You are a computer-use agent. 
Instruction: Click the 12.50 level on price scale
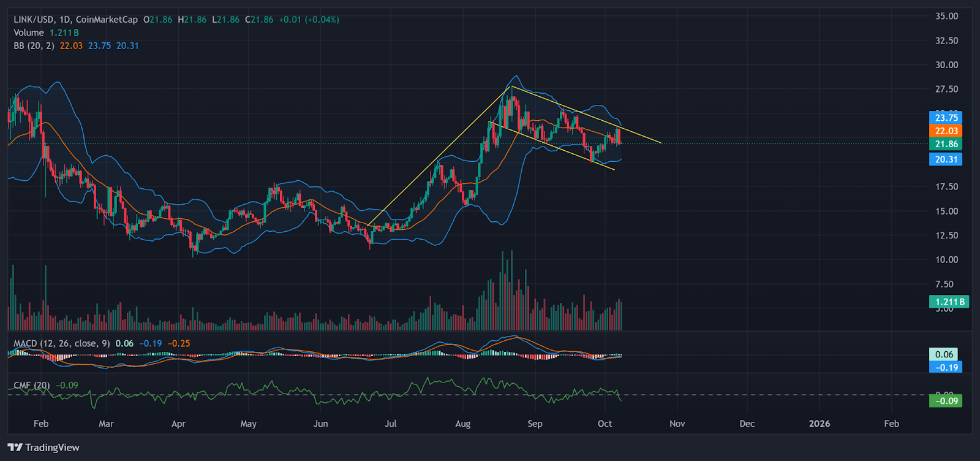pyautogui.click(x=946, y=235)
